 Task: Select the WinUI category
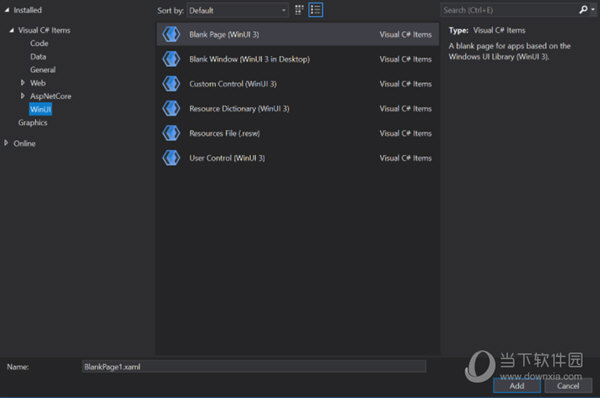41,109
